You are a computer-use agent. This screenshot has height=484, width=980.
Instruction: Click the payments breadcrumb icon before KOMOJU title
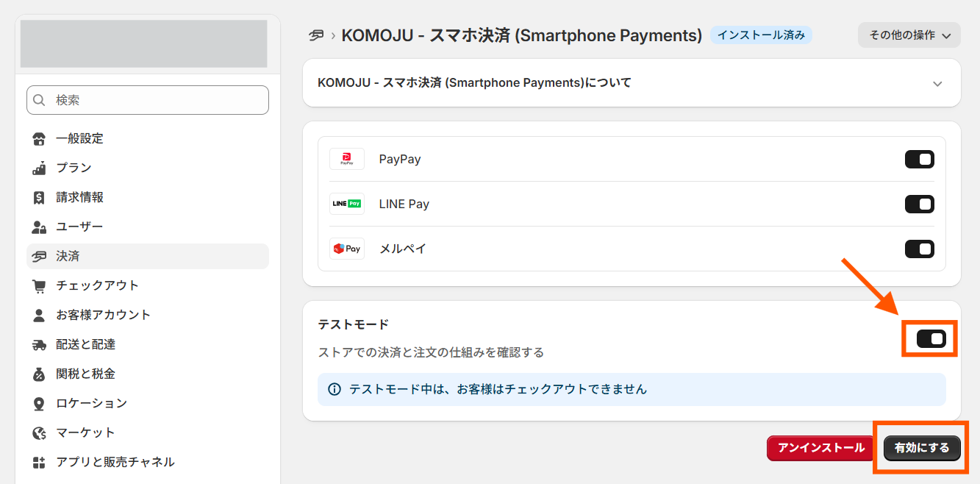click(317, 35)
